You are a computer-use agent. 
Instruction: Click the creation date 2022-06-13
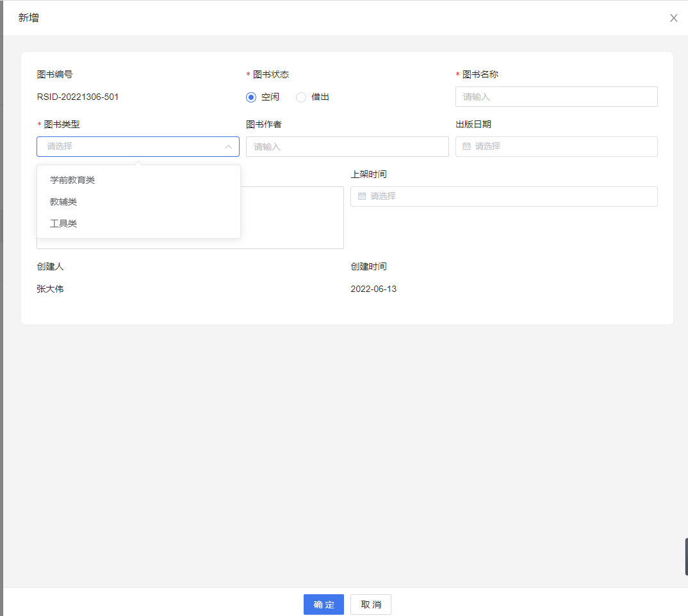pyautogui.click(x=373, y=289)
